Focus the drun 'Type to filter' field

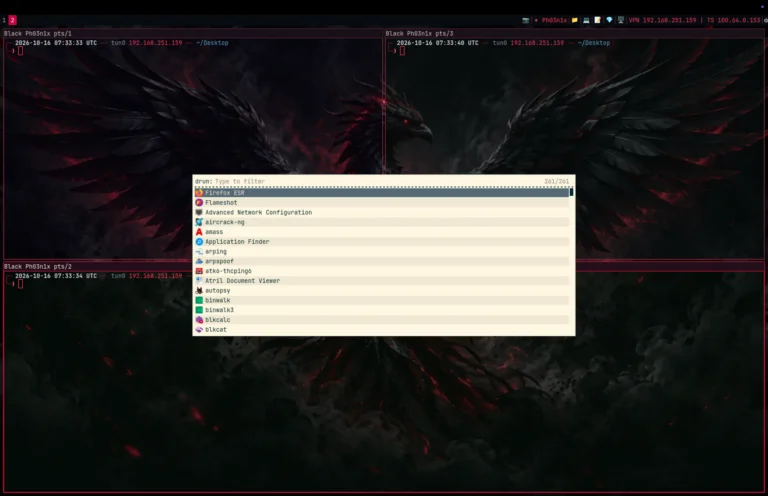pyautogui.click(x=377, y=181)
